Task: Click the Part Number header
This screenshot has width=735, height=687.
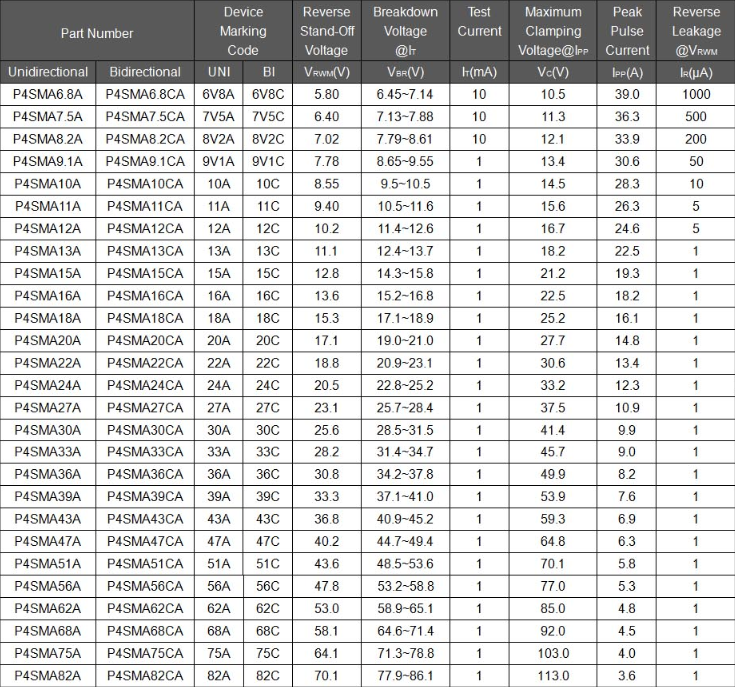Action: tap(97, 34)
